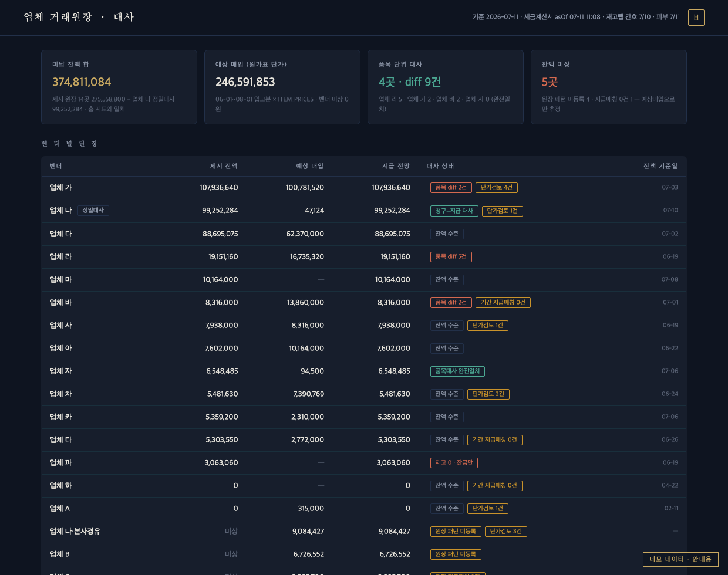Screen dimensions: 728x575
Task: Open 품목 diff 2건 tag for 업체 가
Action: coord(451,188)
